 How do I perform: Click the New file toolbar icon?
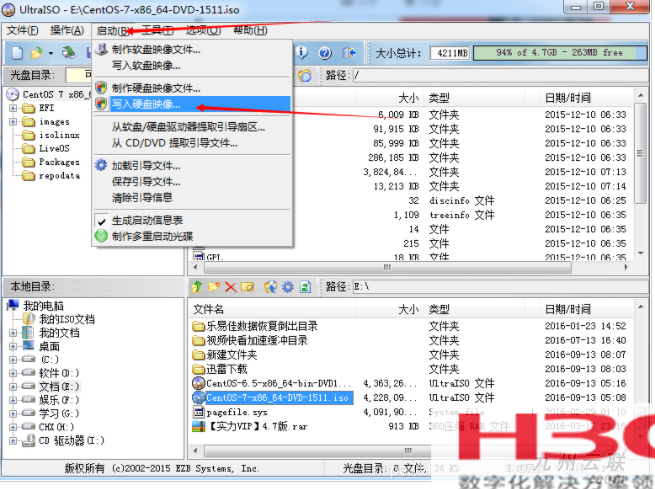click(18, 53)
